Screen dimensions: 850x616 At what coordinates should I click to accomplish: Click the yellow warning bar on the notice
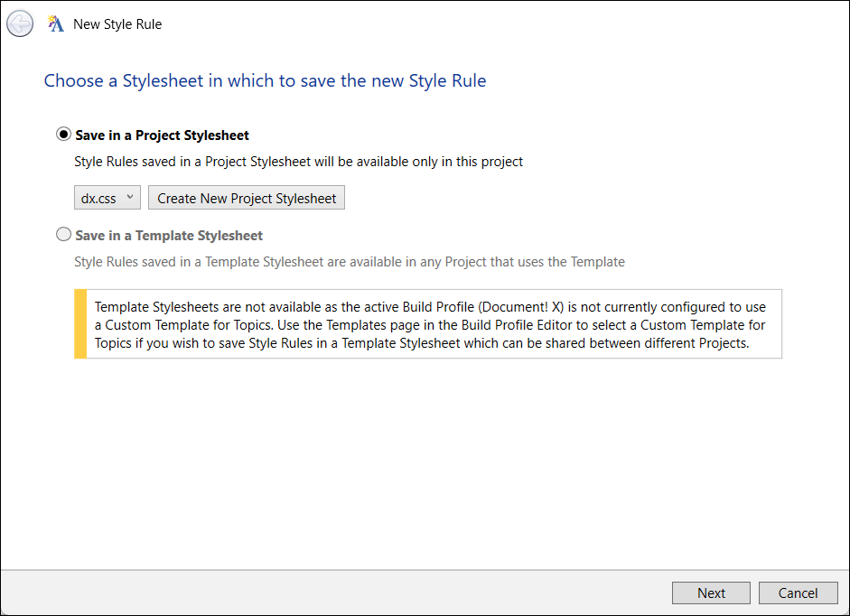click(80, 324)
